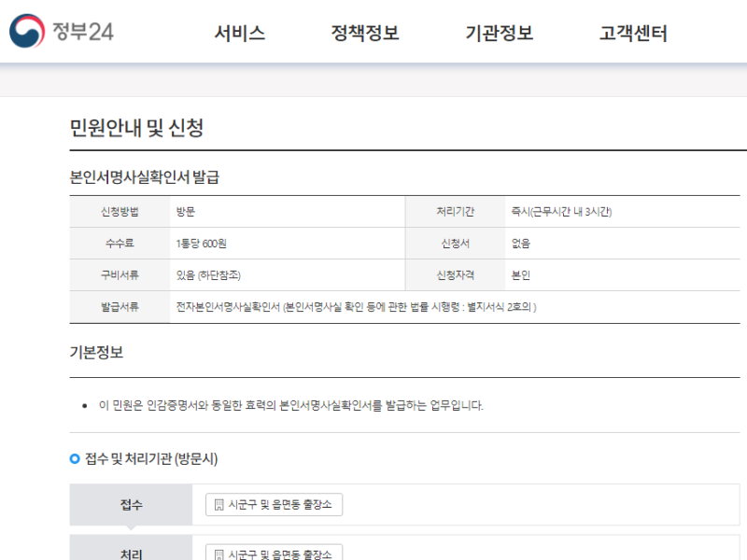Click the 신청서 label cell

456,244
